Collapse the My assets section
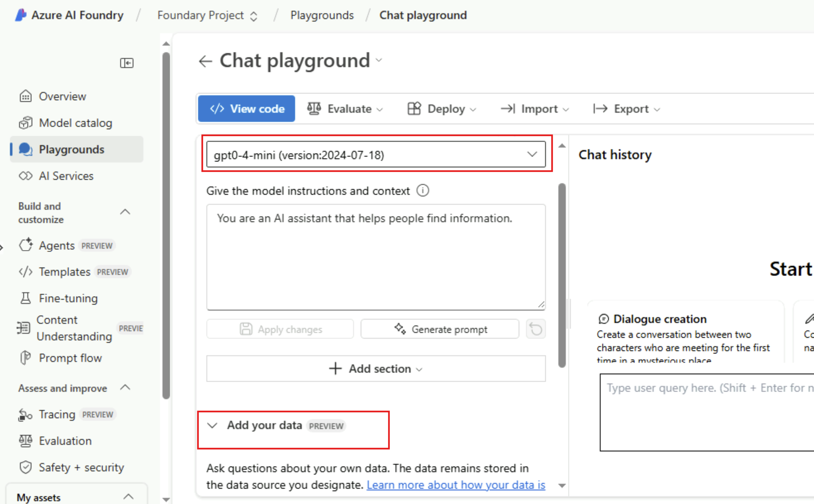 point(128,497)
